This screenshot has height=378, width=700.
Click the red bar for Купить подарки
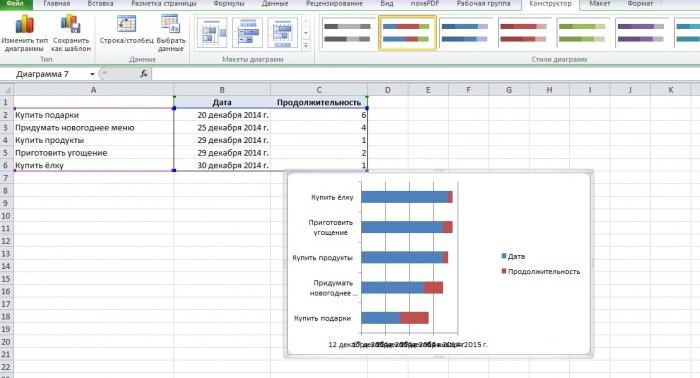pos(414,318)
